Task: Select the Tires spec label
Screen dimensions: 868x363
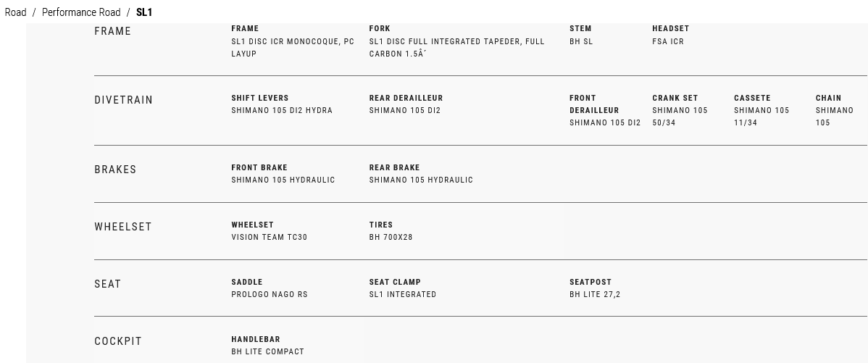Action: 381,225
